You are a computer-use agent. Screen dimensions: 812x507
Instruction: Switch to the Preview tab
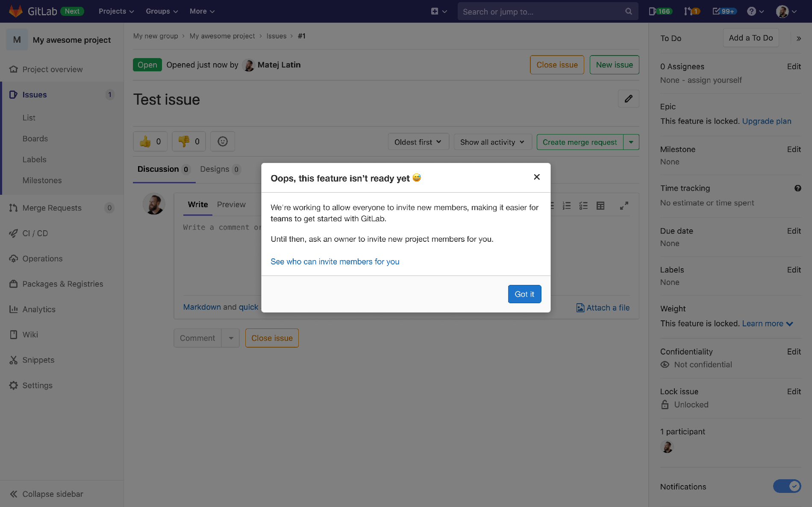point(231,205)
